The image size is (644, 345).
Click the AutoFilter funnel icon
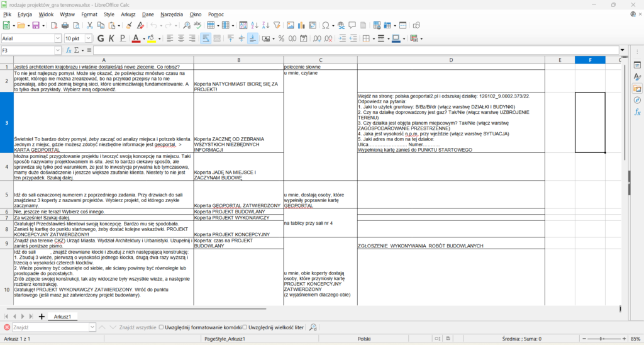click(277, 25)
